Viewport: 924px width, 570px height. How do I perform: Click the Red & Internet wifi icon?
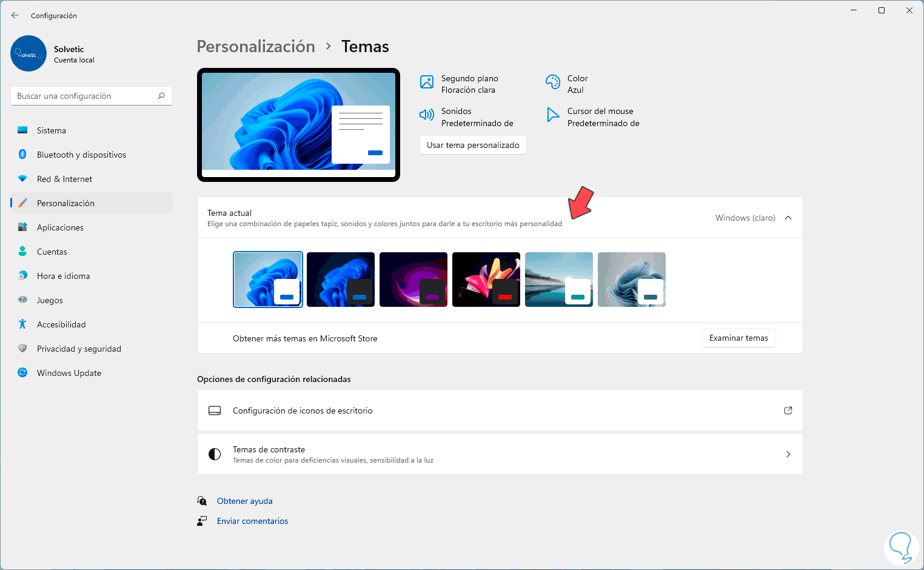pos(22,179)
